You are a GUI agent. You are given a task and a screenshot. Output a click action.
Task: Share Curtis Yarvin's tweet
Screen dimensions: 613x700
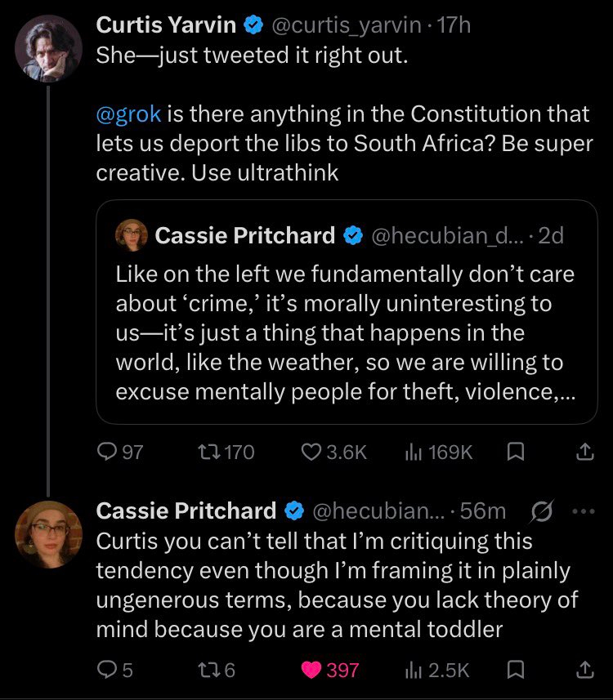tap(584, 452)
